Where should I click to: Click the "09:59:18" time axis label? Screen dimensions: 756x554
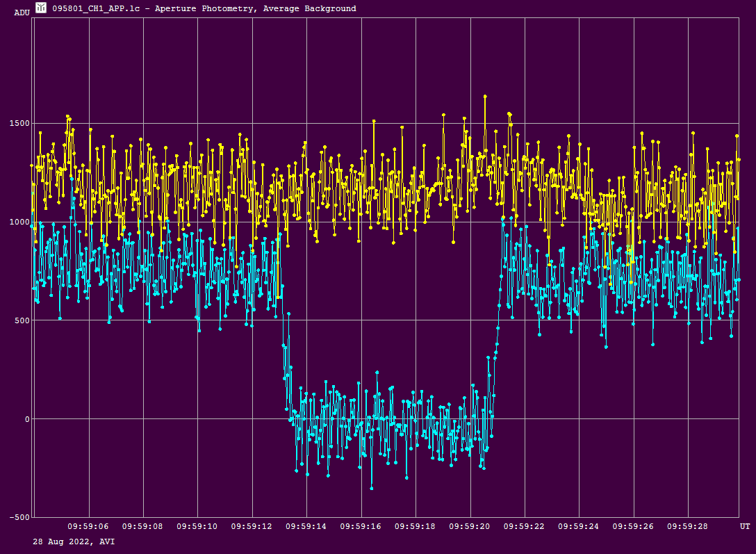click(x=415, y=526)
